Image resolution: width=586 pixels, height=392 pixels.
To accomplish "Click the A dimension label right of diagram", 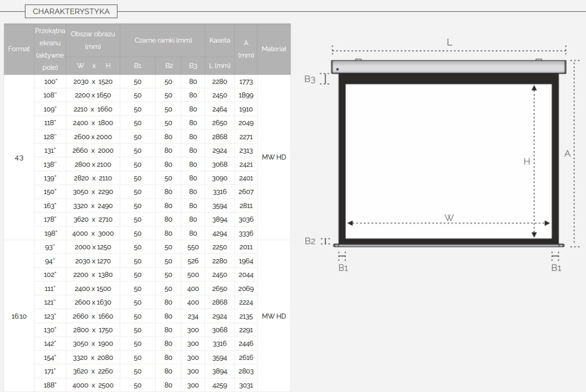I will coord(567,154).
